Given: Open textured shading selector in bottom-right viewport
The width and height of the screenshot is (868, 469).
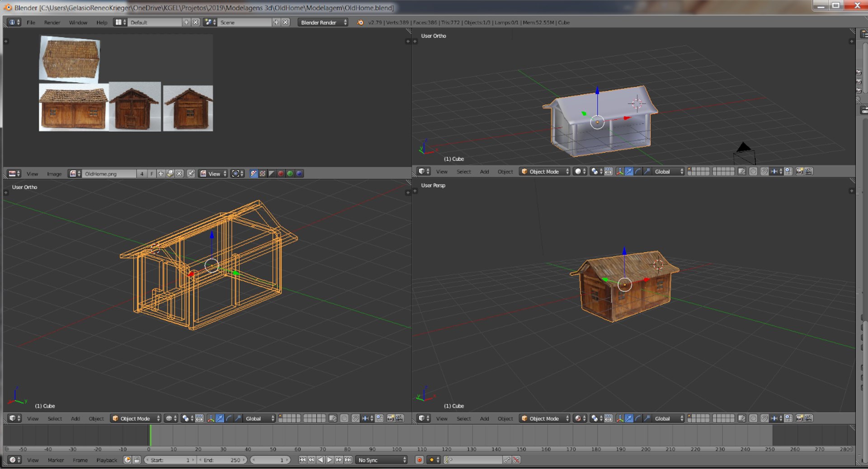Looking at the screenshot, I should [x=580, y=419].
